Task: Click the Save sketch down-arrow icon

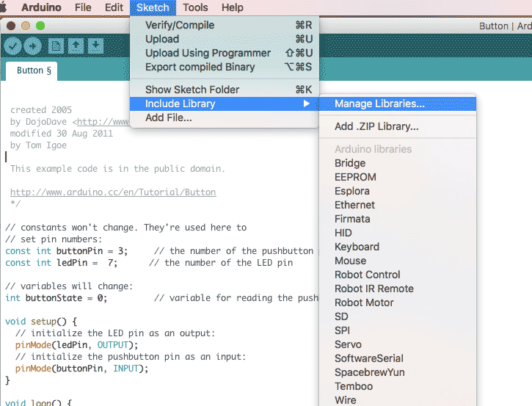Action: click(95, 46)
